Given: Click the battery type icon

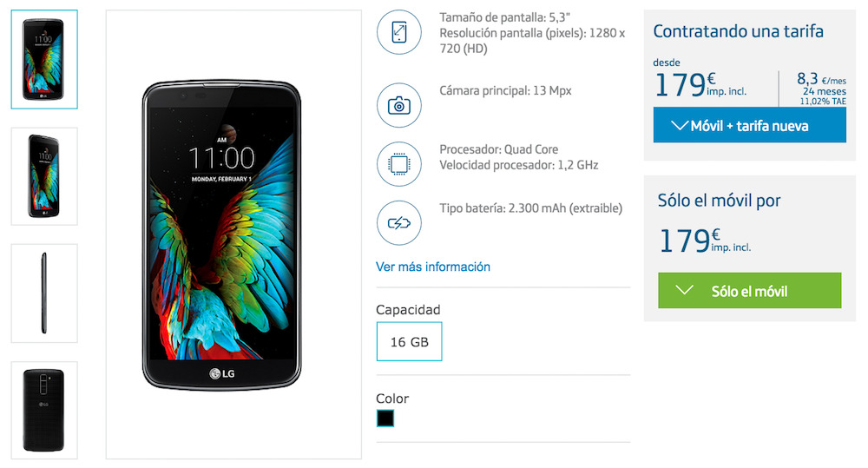Looking at the screenshot, I should tap(398, 222).
